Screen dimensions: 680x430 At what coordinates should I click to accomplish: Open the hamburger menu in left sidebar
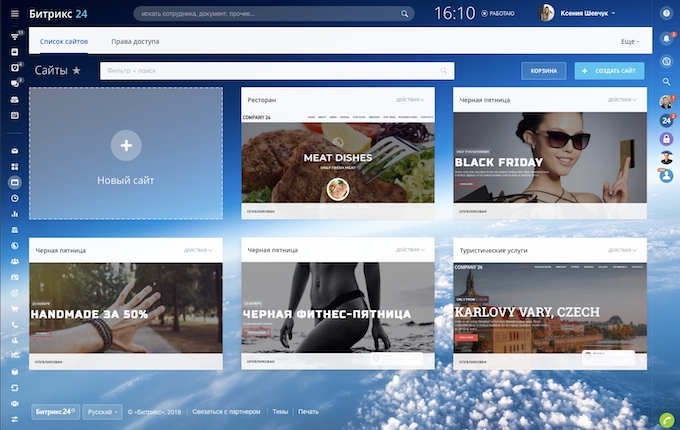coord(15,15)
